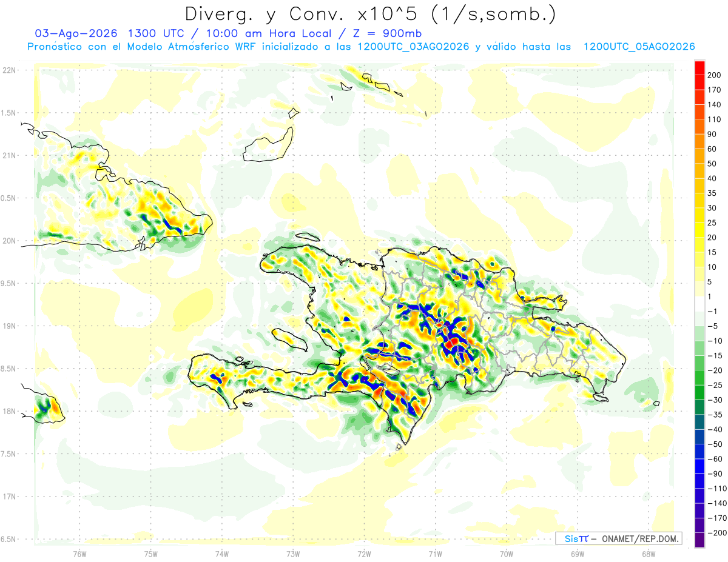Click the -40 colorbar label
The image size is (728, 562).
click(x=714, y=430)
